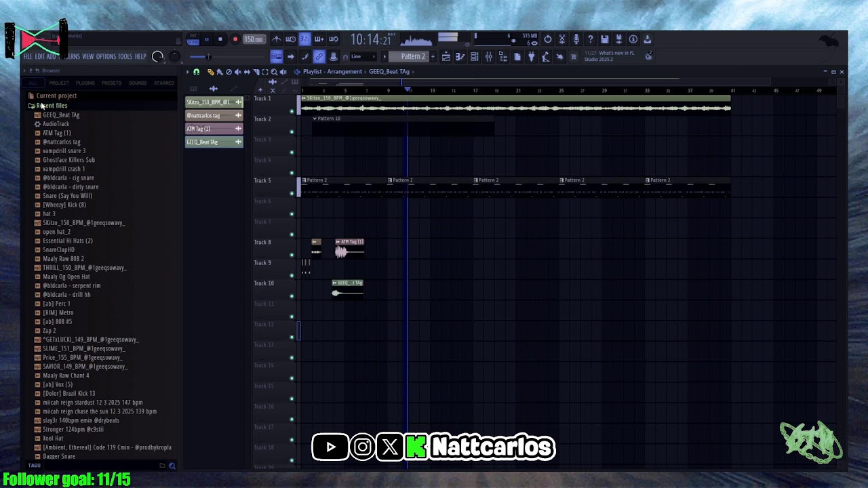Open the HELP menu
This screenshot has width=868, height=488.
pyautogui.click(x=140, y=57)
